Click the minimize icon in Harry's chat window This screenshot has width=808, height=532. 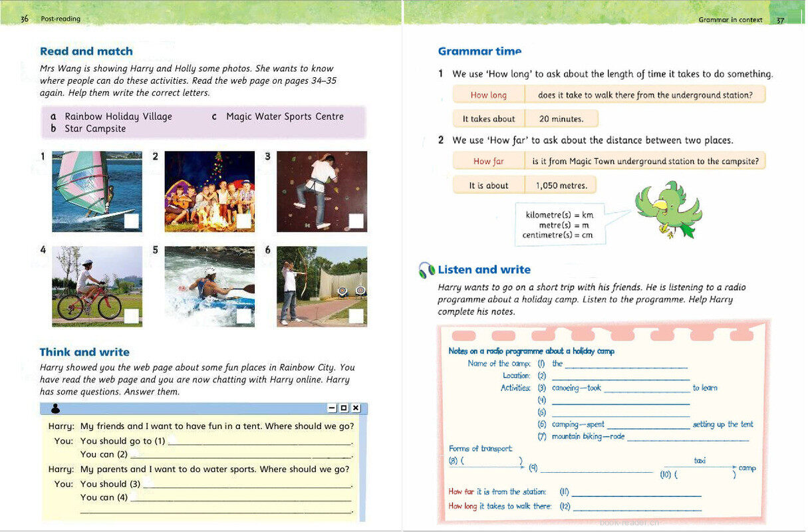(x=332, y=408)
